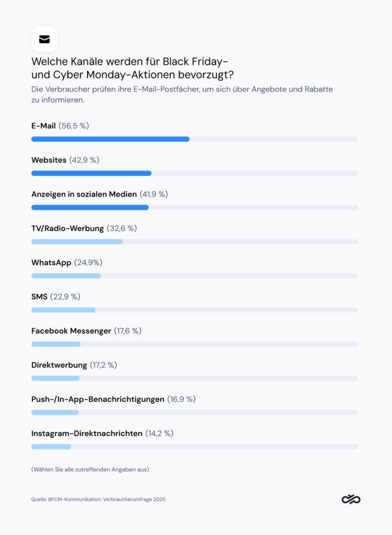
Task: Click the Direktwerbung label
Action: (59, 365)
